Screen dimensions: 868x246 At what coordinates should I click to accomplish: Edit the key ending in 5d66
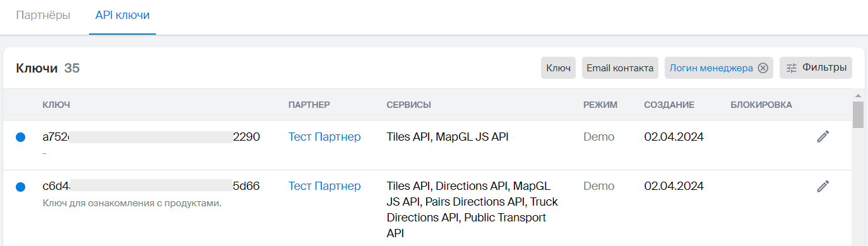coord(823,185)
